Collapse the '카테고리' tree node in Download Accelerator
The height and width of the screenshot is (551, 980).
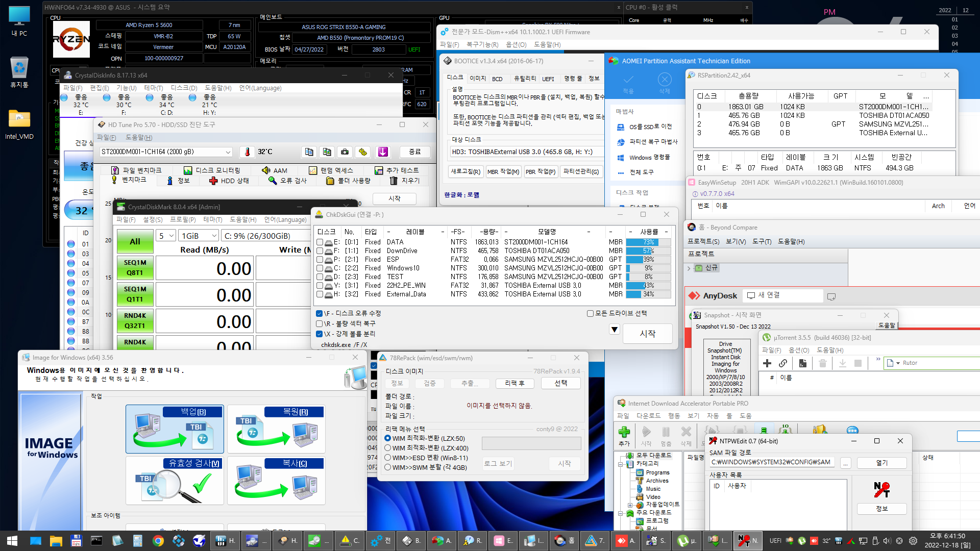(621, 464)
